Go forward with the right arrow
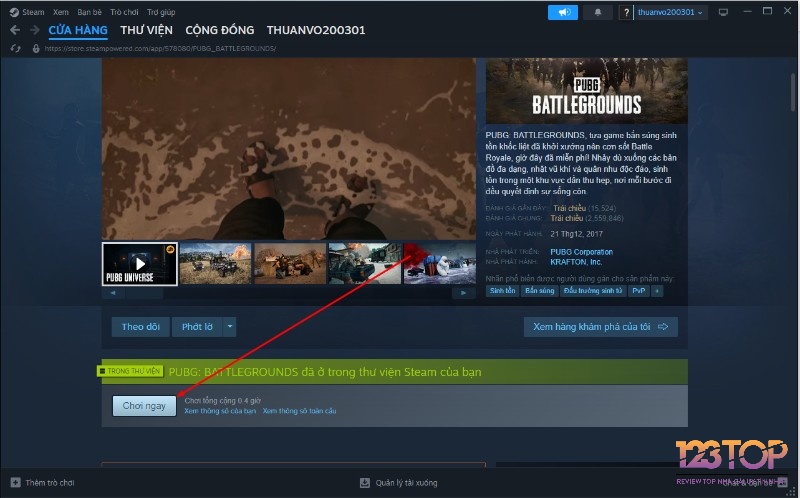Image resolution: width=800 pixels, height=498 pixels. coord(35,30)
